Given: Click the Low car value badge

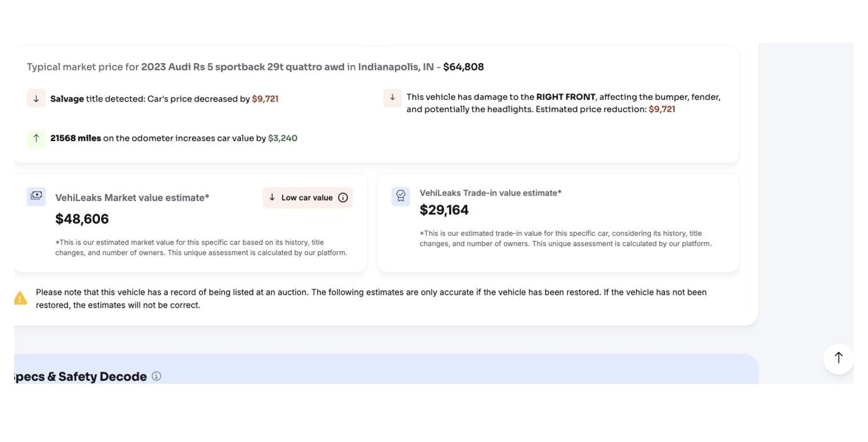Looking at the screenshot, I should point(308,198).
